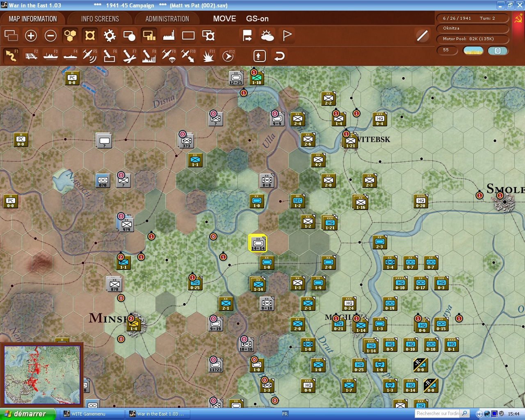Toggle the highlighted unit bar-chart icon
This screenshot has width=525, height=420.
click(x=149, y=36)
